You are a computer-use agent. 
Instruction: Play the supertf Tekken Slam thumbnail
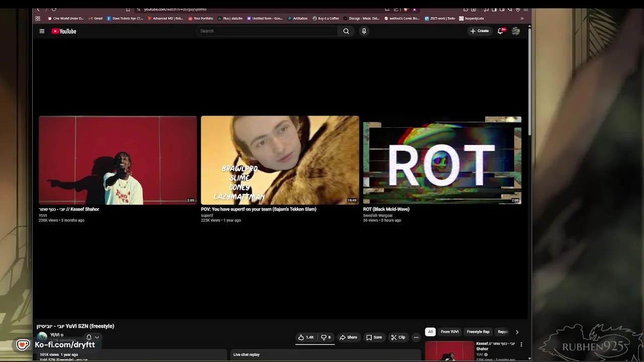click(x=280, y=160)
